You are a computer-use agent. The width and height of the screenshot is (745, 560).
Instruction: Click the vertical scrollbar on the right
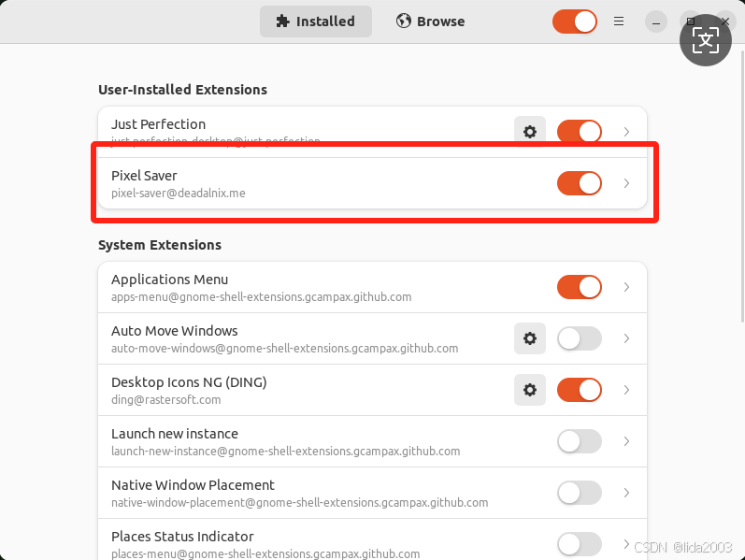742,184
